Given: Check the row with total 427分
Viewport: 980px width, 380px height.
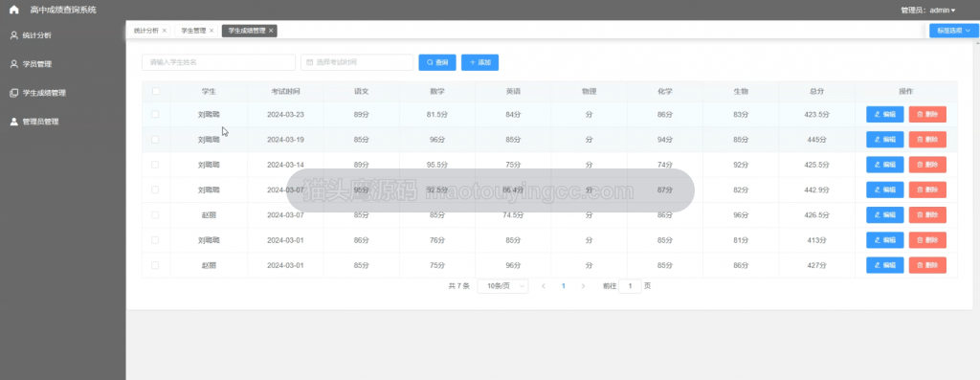Looking at the screenshot, I should click(156, 265).
